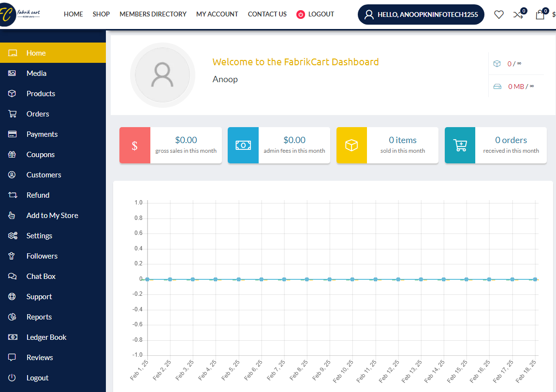Click the disk space usage icon

[x=497, y=87]
